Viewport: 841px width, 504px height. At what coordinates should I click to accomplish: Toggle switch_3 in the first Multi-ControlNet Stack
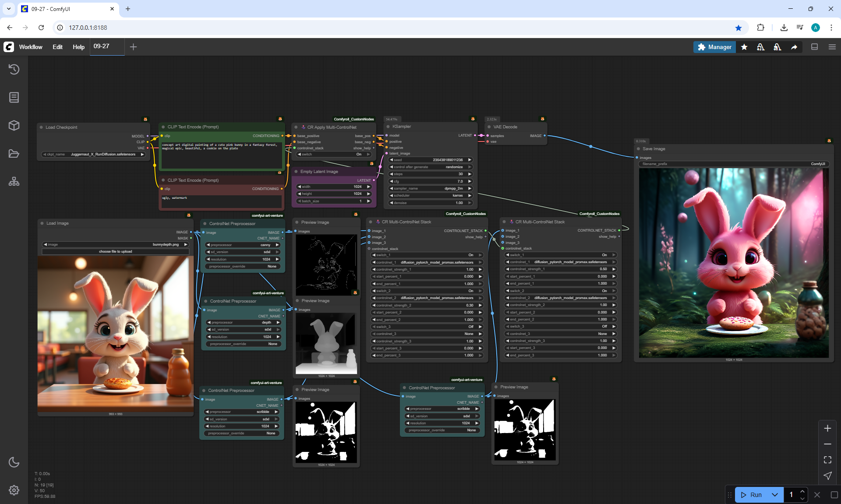tap(427, 327)
